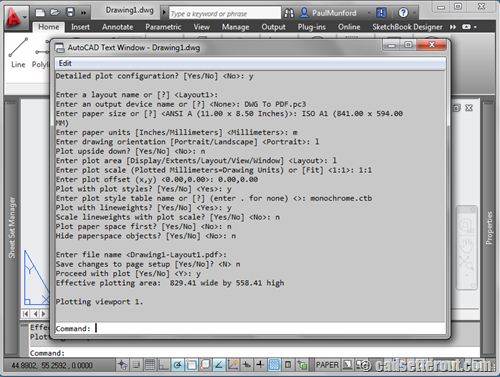Image resolution: width=500 pixels, height=377 pixels.
Task: Toggle Selection Cycling in status bar
Action: pos(302,365)
